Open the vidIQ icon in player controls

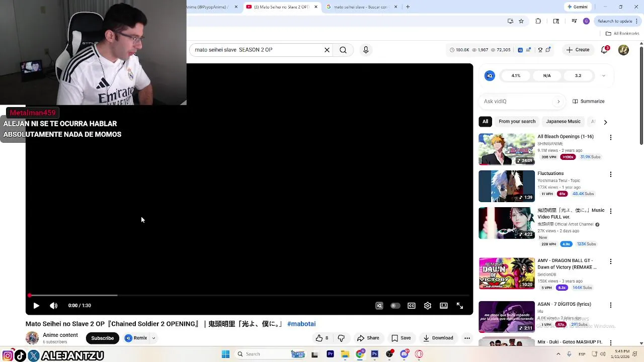point(379,306)
